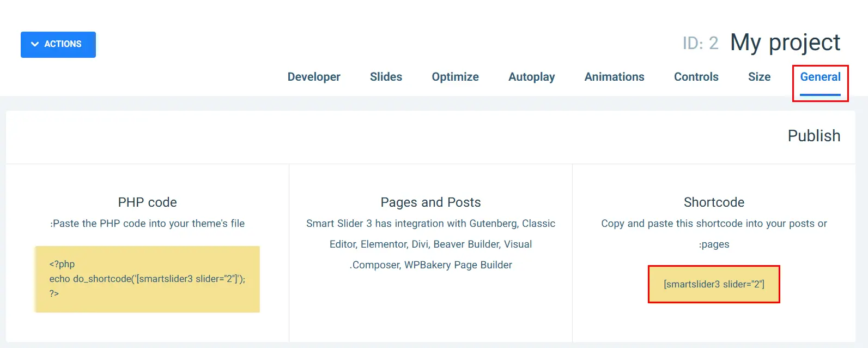Open the Slides tab
This screenshot has width=868, height=348.
pos(386,77)
